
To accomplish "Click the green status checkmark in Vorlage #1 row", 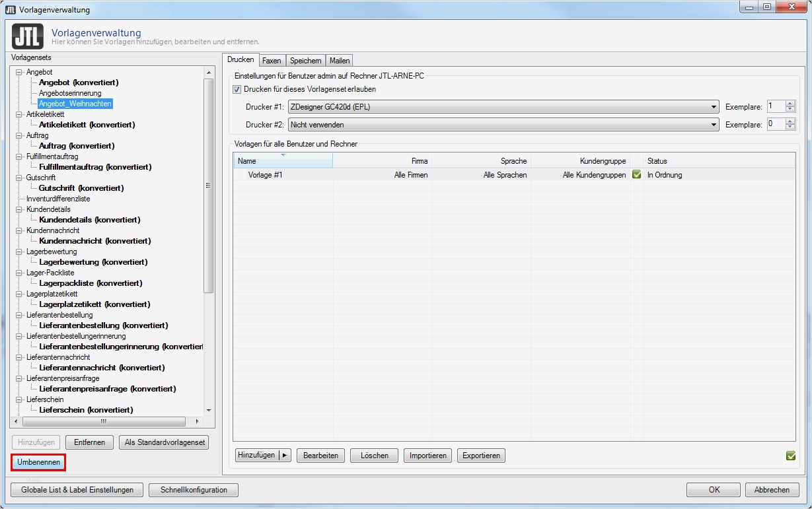I will pyautogui.click(x=637, y=175).
